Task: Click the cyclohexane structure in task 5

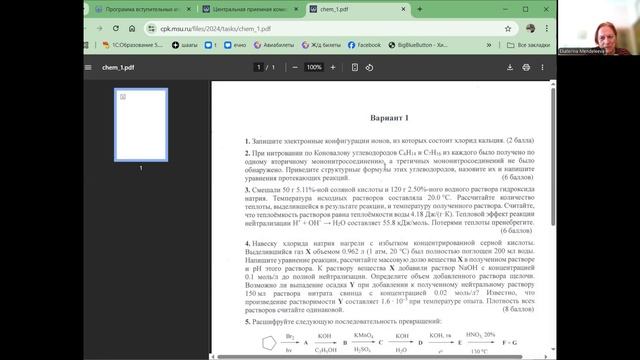Action: [269, 343]
